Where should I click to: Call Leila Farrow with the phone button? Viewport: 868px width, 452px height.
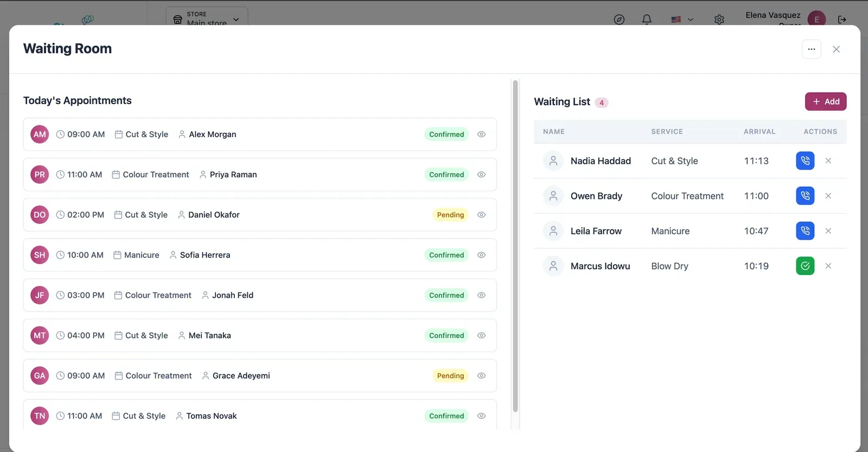tap(805, 231)
